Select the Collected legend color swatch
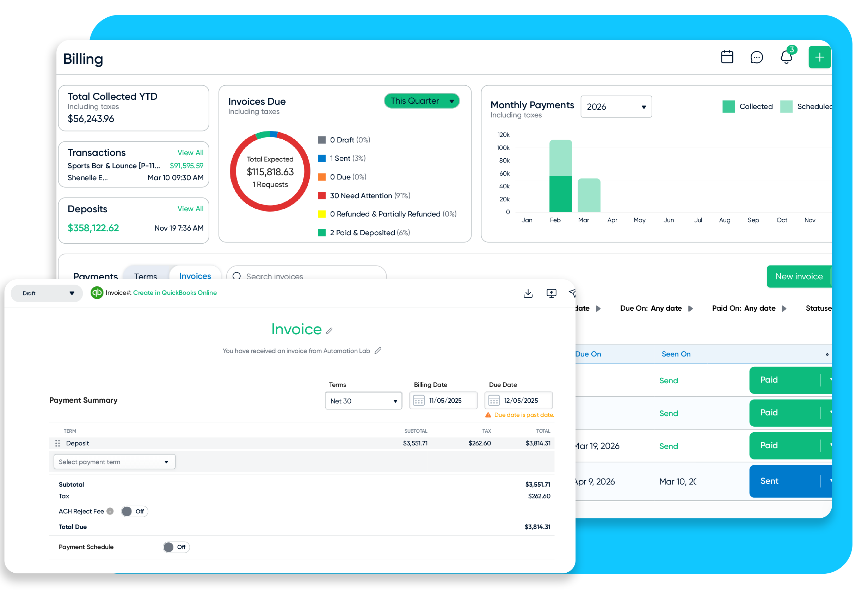This screenshot has height=603, width=868. click(x=728, y=106)
